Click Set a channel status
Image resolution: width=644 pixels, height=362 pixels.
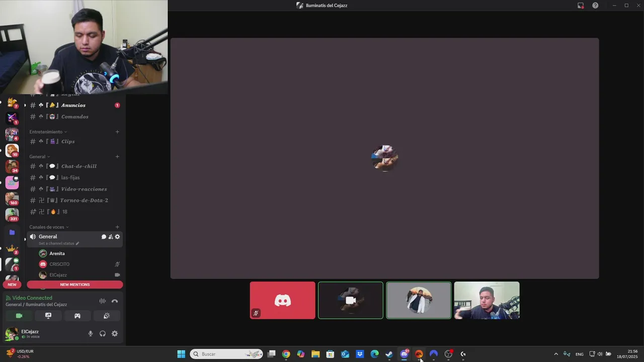click(x=59, y=243)
